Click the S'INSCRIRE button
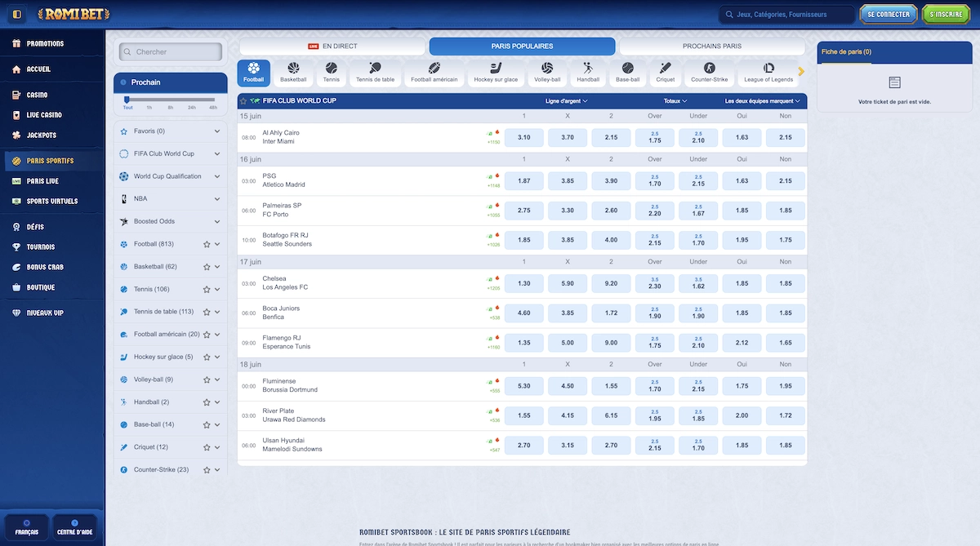The width and height of the screenshot is (980, 546). pos(946,14)
